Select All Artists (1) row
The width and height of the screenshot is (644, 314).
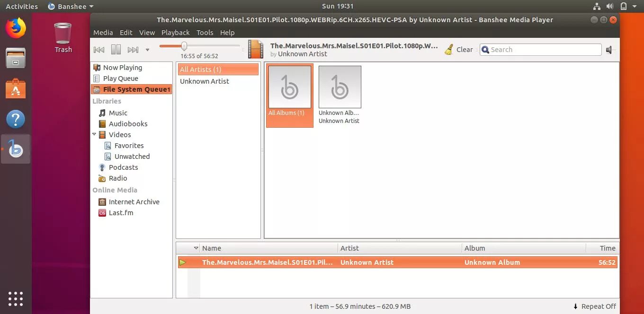tap(218, 70)
